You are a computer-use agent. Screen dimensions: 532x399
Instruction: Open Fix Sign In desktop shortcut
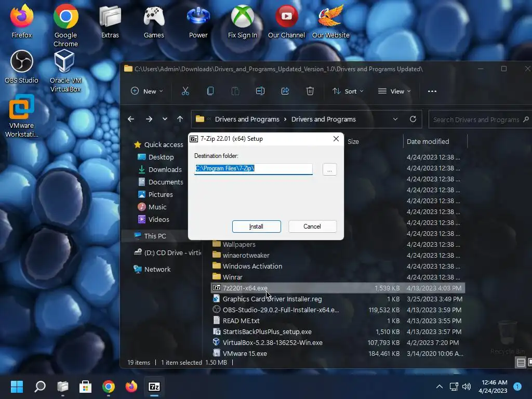tap(242, 21)
